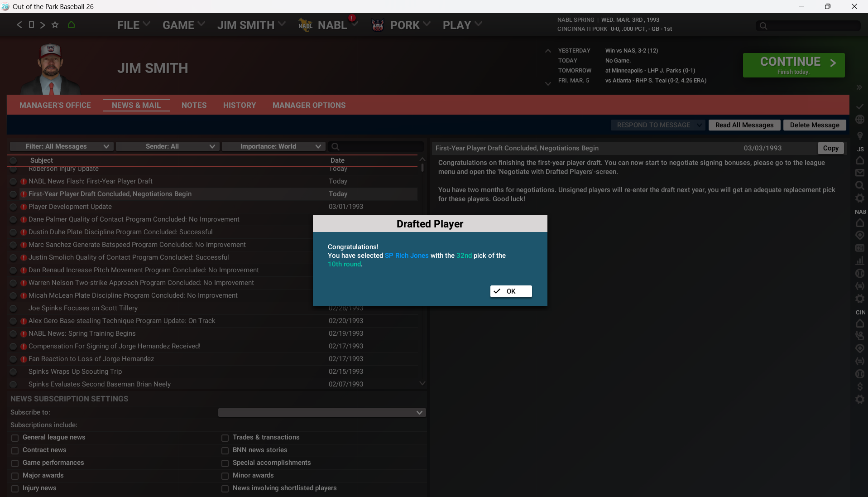
Task: Switch to the History tab
Action: [x=239, y=105]
